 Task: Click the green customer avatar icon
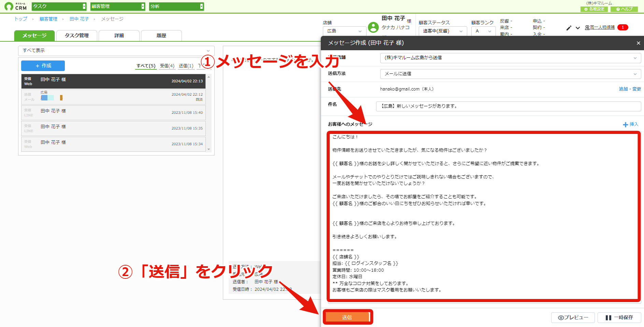pyautogui.click(x=373, y=27)
